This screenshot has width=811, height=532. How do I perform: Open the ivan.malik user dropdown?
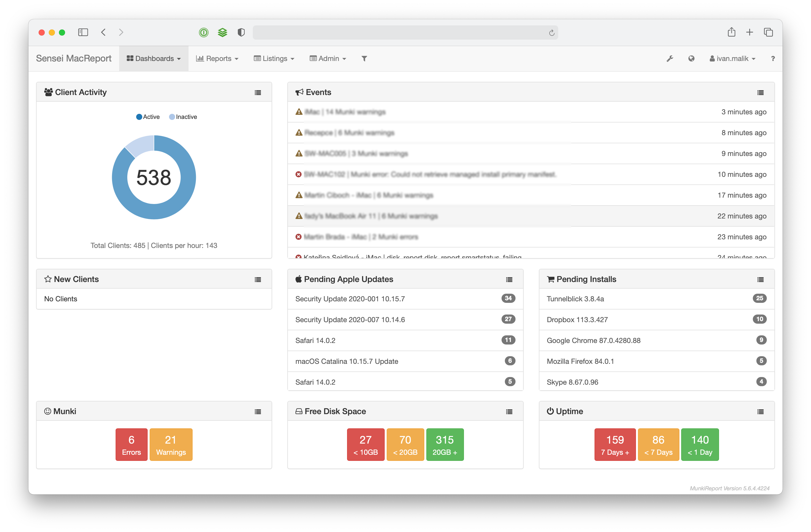[732, 59]
